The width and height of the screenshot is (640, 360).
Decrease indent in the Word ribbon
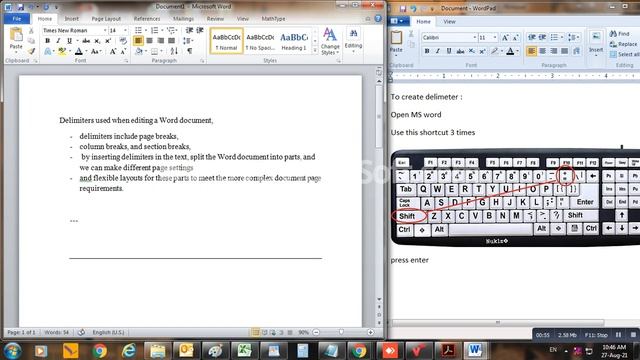coord(189,31)
